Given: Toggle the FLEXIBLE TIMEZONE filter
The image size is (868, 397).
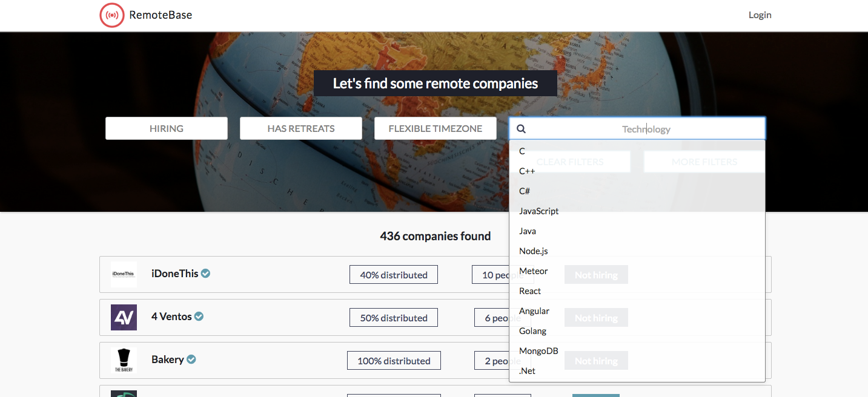Looking at the screenshot, I should (436, 128).
